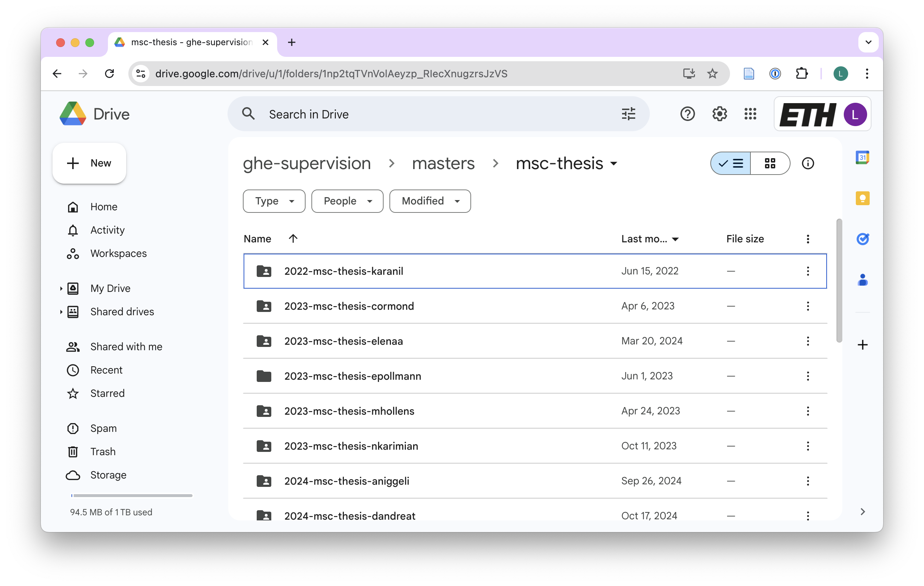Image resolution: width=924 pixels, height=586 pixels.
Task: Click the help and support icon
Action: [687, 114]
